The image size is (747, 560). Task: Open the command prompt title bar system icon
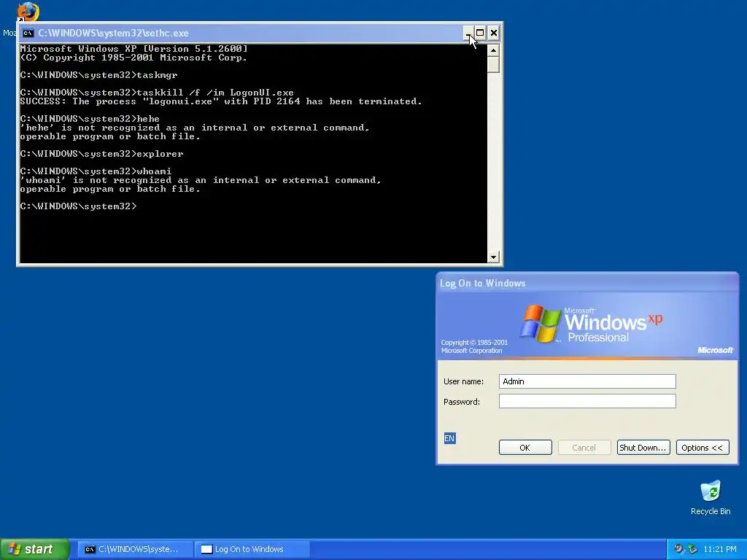28,33
